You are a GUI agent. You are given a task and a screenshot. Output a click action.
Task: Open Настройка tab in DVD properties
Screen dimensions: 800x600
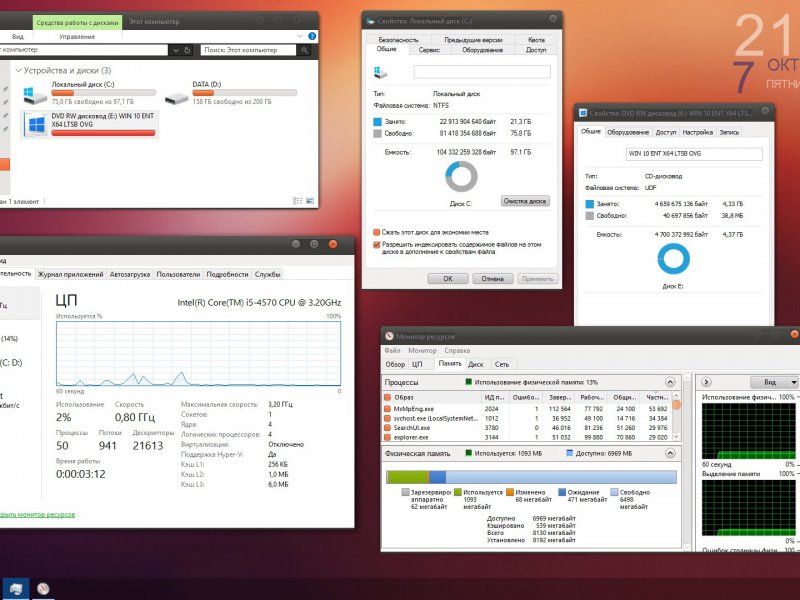(x=697, y=132)
